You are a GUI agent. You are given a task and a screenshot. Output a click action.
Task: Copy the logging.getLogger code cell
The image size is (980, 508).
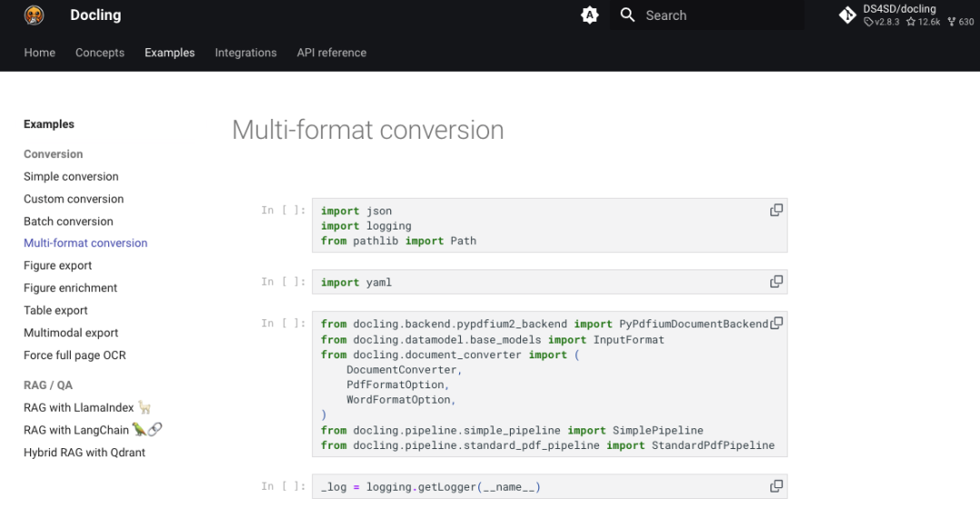tap(776, 487)
